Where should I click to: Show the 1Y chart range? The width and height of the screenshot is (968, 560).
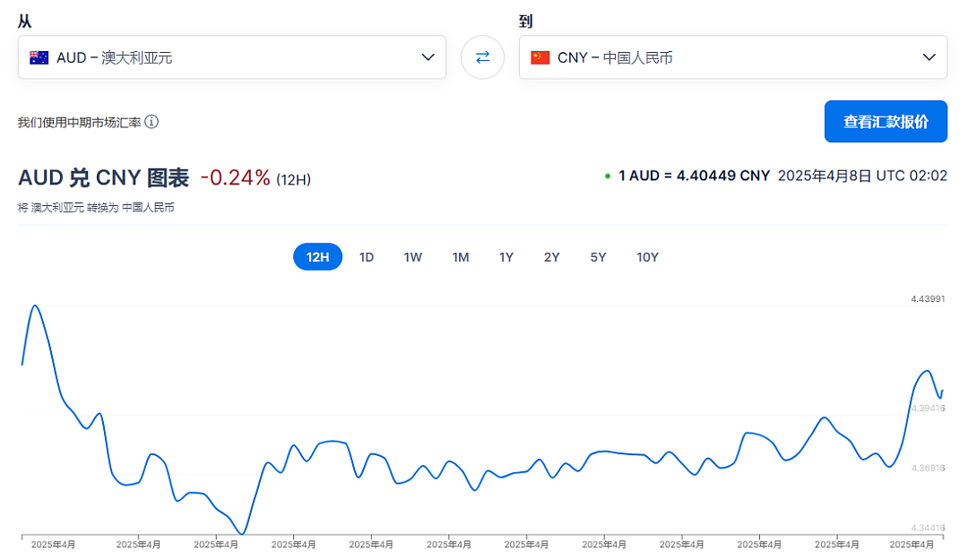[x=506, y=257]
